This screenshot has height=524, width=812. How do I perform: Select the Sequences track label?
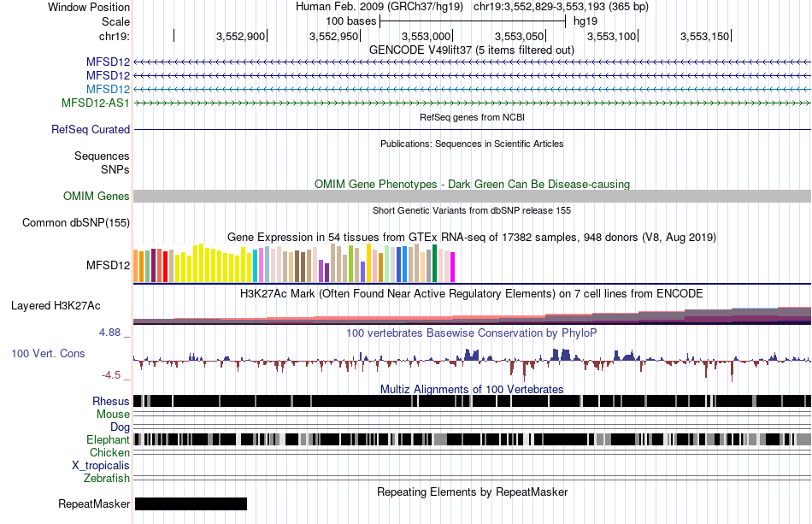pos(102,156)
